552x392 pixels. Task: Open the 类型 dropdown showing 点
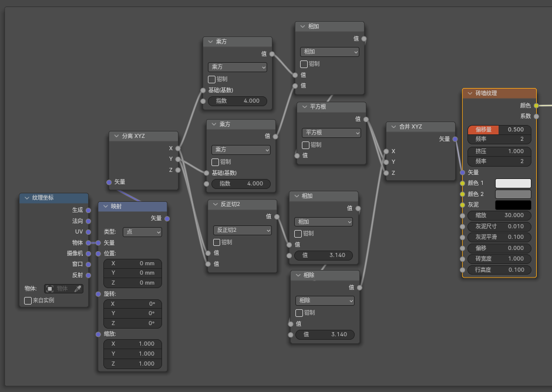coord(142,232)
